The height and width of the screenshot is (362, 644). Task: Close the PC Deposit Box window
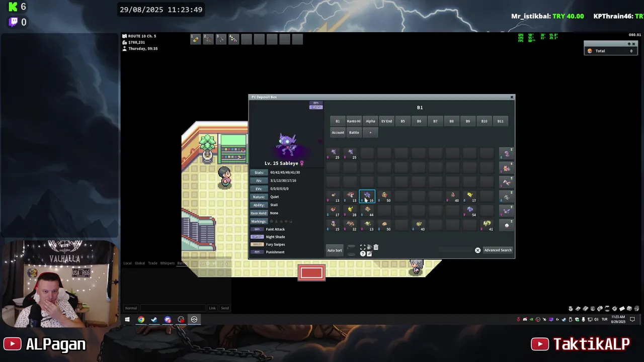coord(512,97)
